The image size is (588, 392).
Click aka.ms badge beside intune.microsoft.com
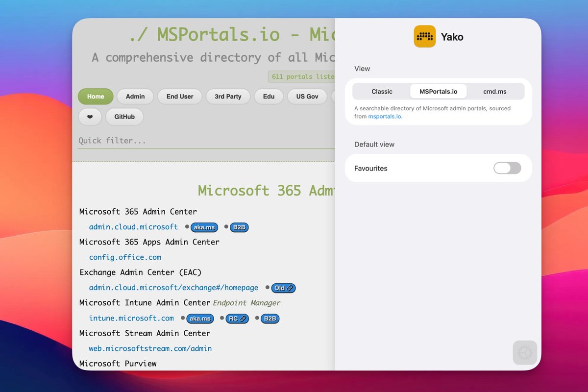(200, 318)
